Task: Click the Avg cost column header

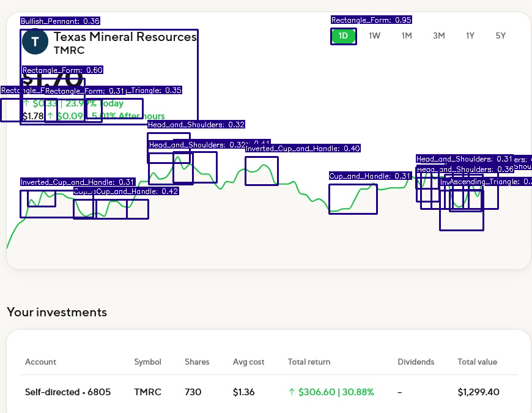Action: [248, 362]
